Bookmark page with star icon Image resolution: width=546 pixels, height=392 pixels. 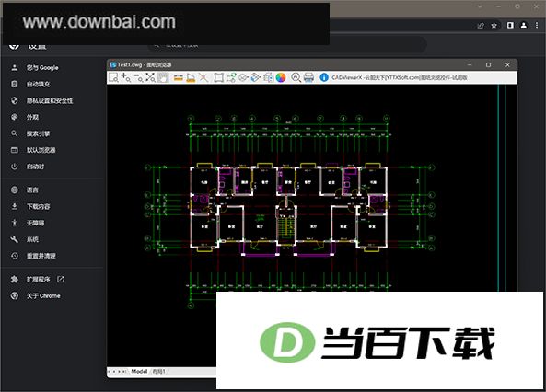[494, 26]
